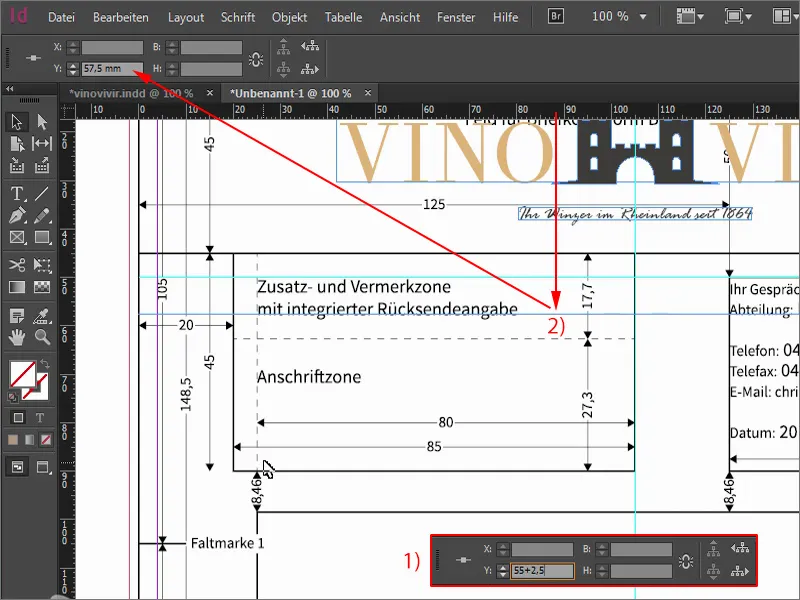Select the Rectangle tool
Image resolution: width=800 pixels, height=600 pixels.
42,238
